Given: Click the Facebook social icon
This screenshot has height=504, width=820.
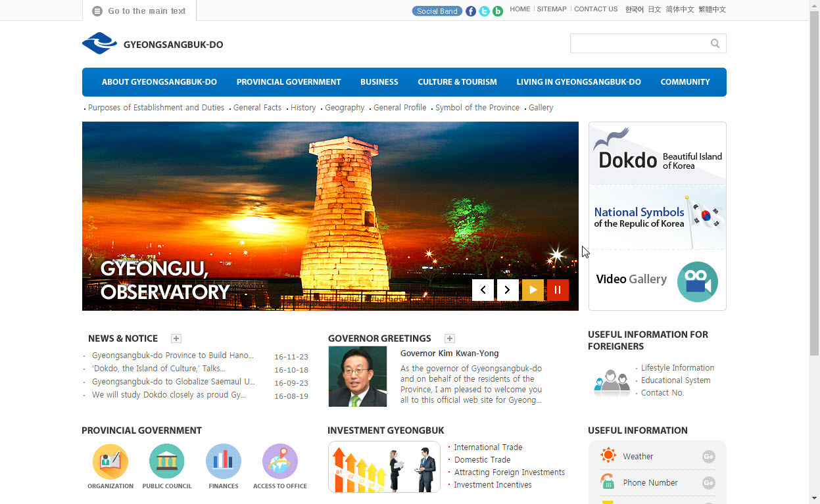Looking at the screenshot, I should click(x=471, y=11).
